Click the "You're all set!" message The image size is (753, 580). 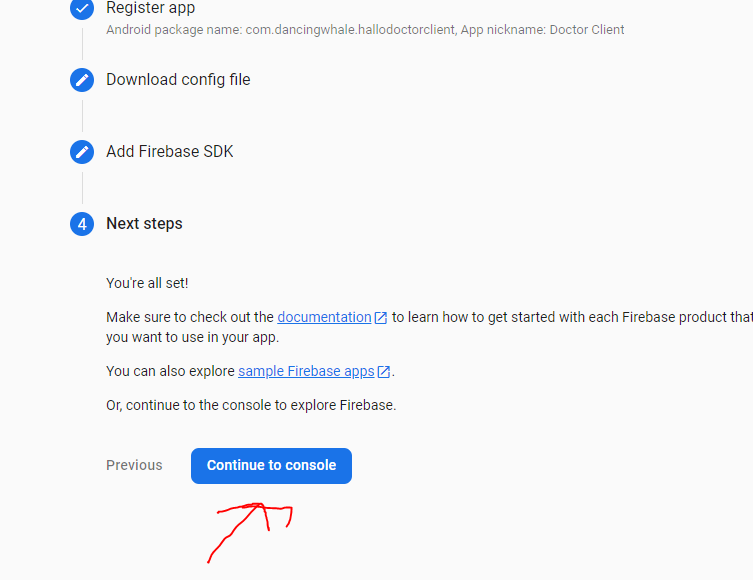click(x=147, y=284)
